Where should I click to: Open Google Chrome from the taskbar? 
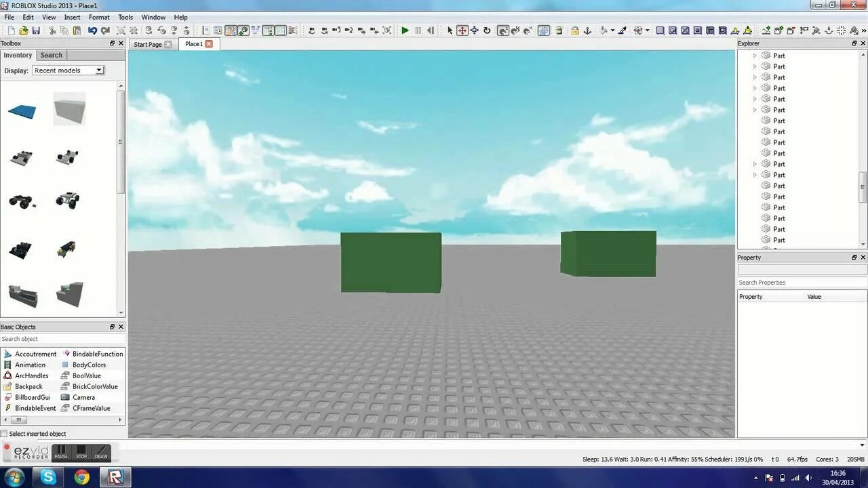(x=82, y=477)
